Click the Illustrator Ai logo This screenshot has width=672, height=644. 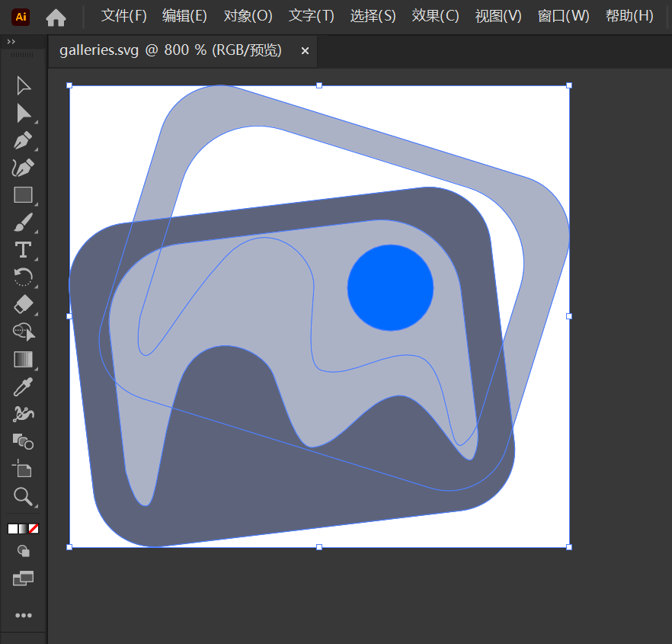point(21,17)
